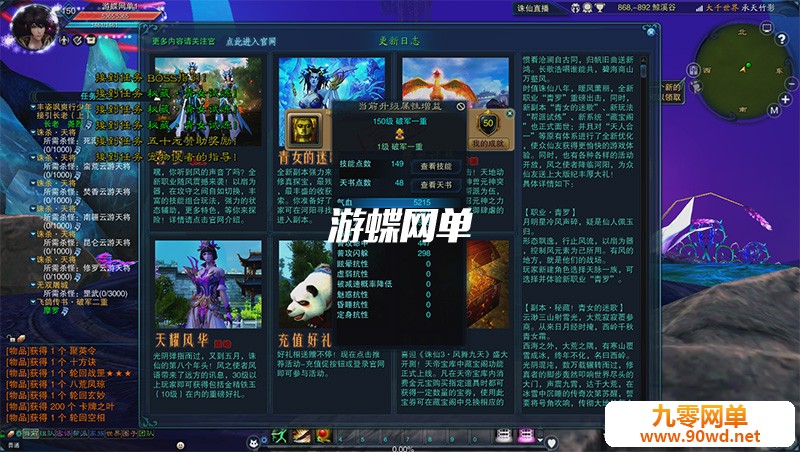Open world map with M button
Image resolution: width=800 pixels, height=452 pixels.
[774, 110]
